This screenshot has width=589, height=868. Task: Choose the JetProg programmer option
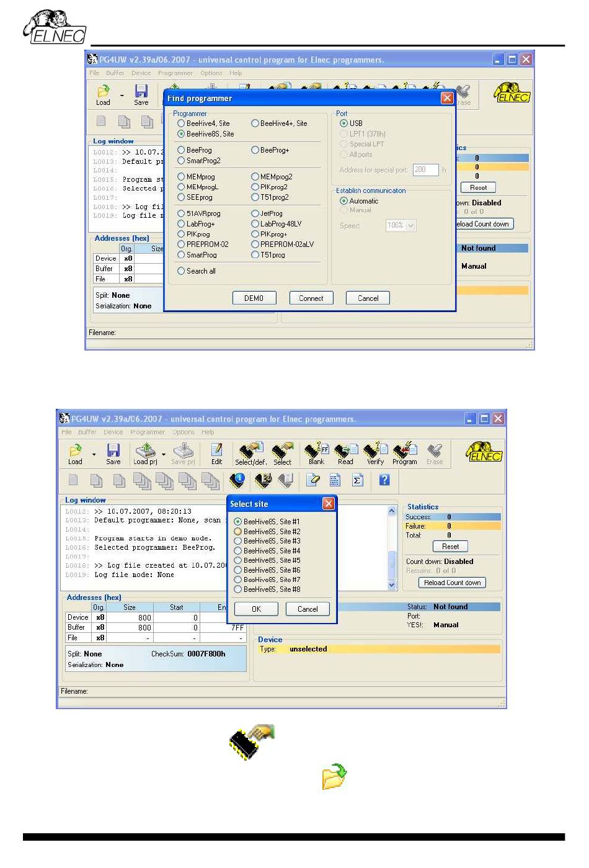[255, 213]
